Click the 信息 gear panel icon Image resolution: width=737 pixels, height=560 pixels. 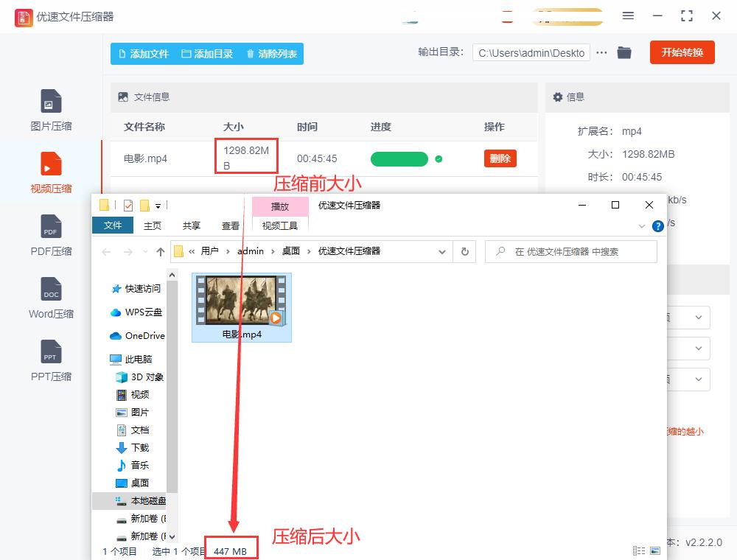558,97
